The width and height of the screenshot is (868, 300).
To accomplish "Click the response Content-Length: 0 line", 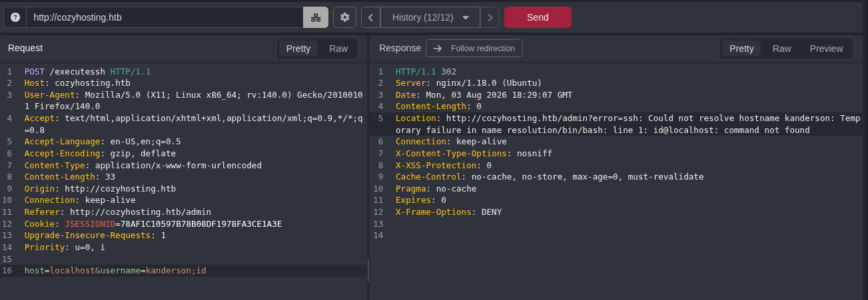I will pyautogui.click(x=438, y=106).
